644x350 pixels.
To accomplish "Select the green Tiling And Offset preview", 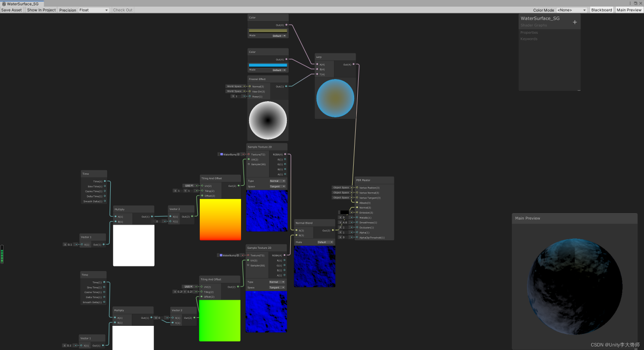I will click(x=220, y=320).
